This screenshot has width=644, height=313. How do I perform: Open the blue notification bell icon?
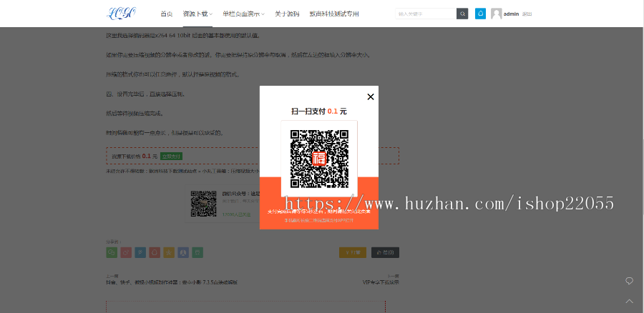coord(480,14)
